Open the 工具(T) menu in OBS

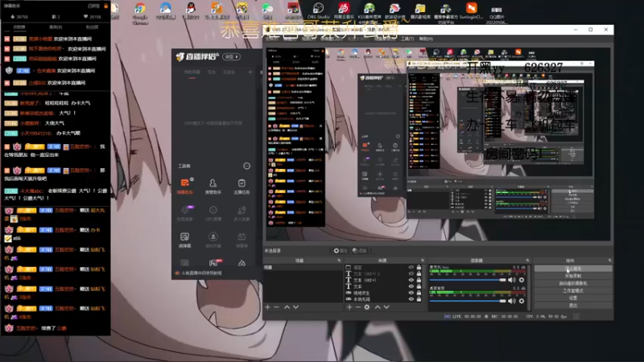[x=407, y=39]
